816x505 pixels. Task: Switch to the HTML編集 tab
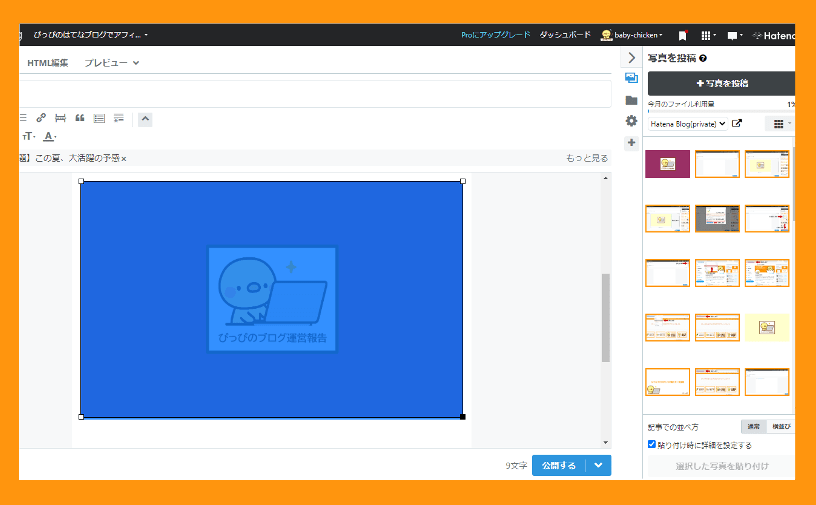(x=47, y=63)
